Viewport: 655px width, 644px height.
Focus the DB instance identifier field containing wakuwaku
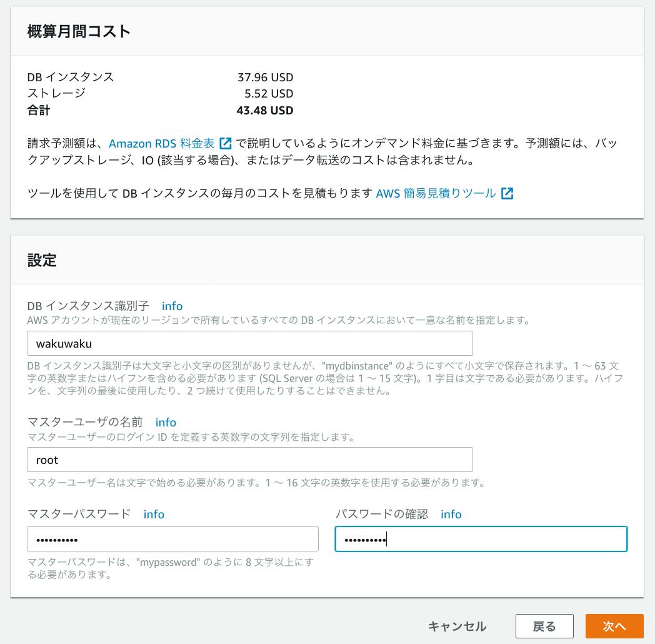point(250,343)
